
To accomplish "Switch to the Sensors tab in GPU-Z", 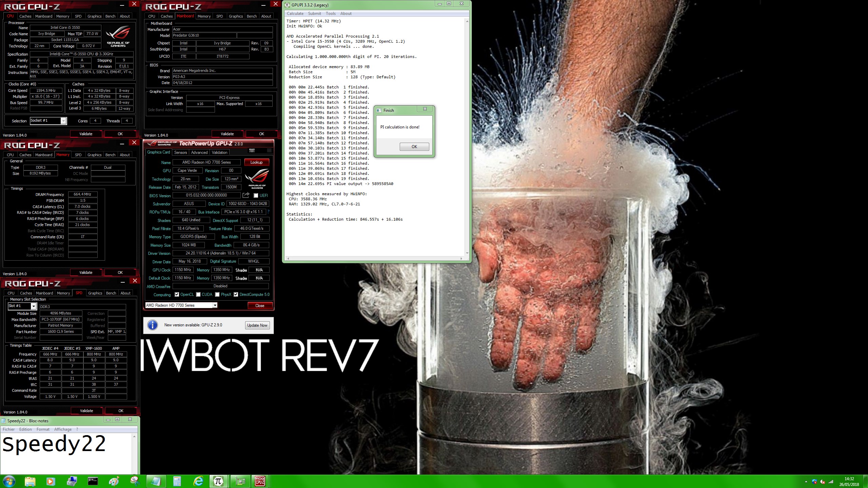I will (x=180, y=152).
